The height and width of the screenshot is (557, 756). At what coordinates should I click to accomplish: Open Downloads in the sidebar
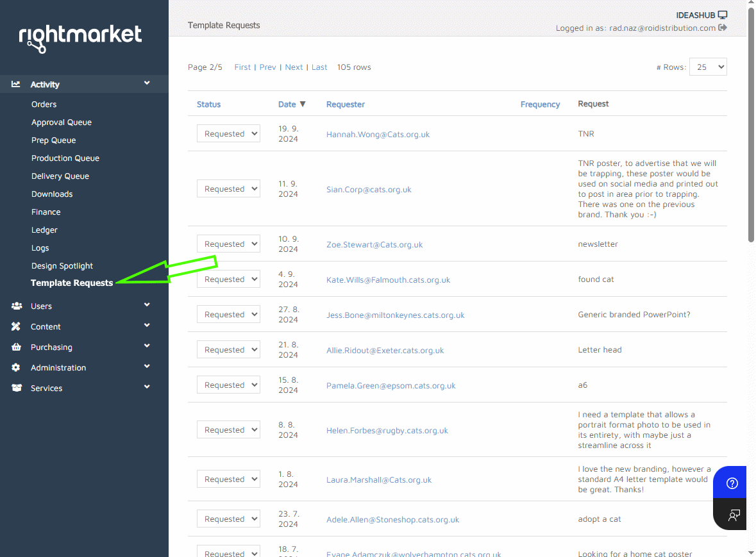52,194
